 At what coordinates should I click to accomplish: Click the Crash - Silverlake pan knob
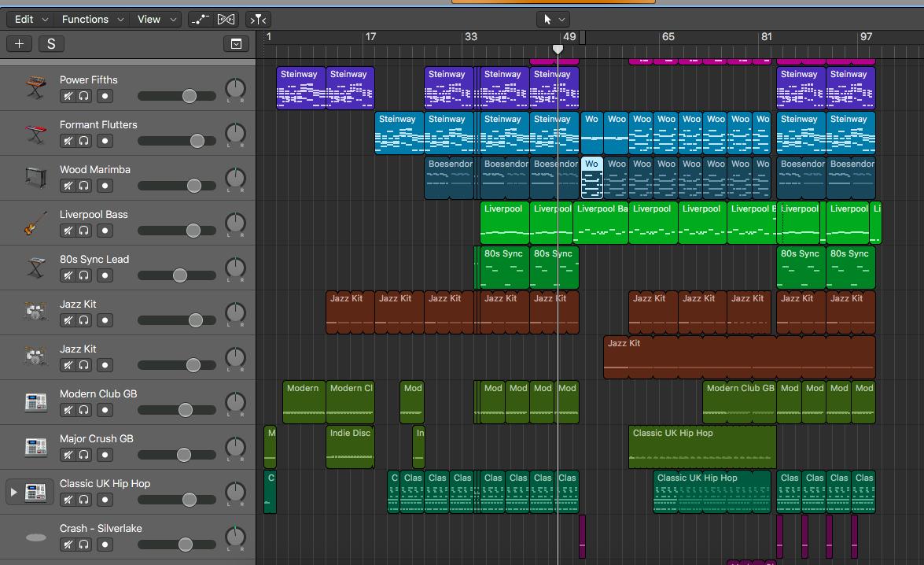(x=236, y=537)
